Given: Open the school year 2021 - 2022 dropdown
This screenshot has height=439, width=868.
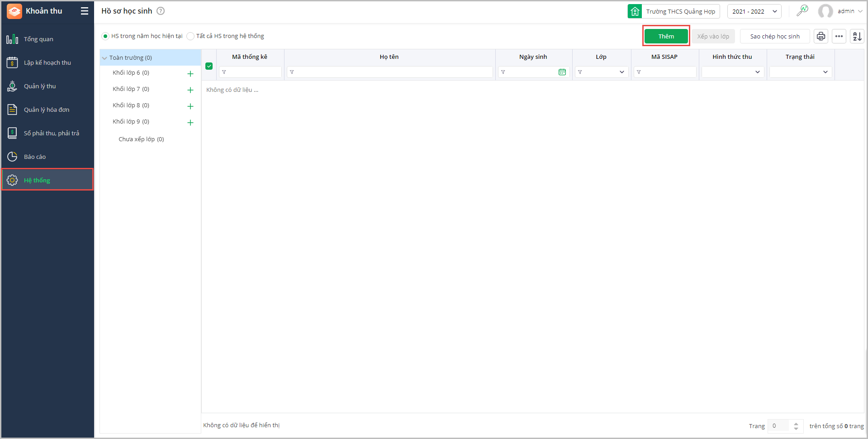Looking at the screenshot, I should [x=754, y=11].
